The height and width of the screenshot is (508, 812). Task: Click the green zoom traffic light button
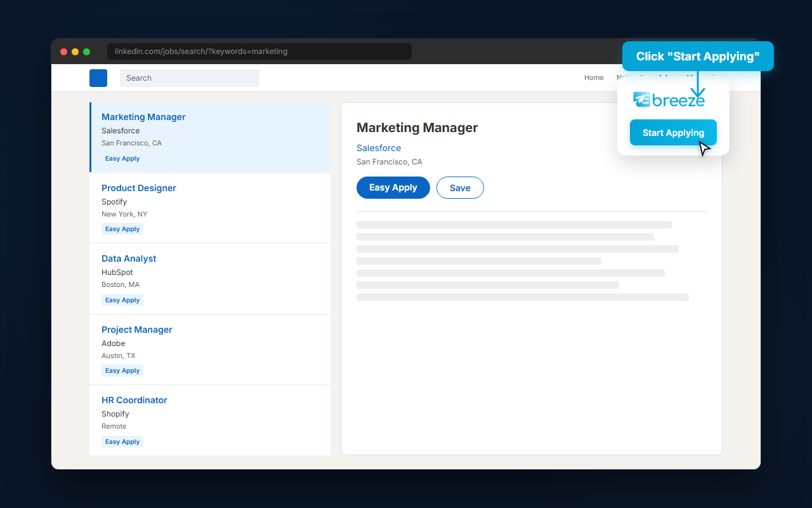pyautogui.click(x=87, y=51)
